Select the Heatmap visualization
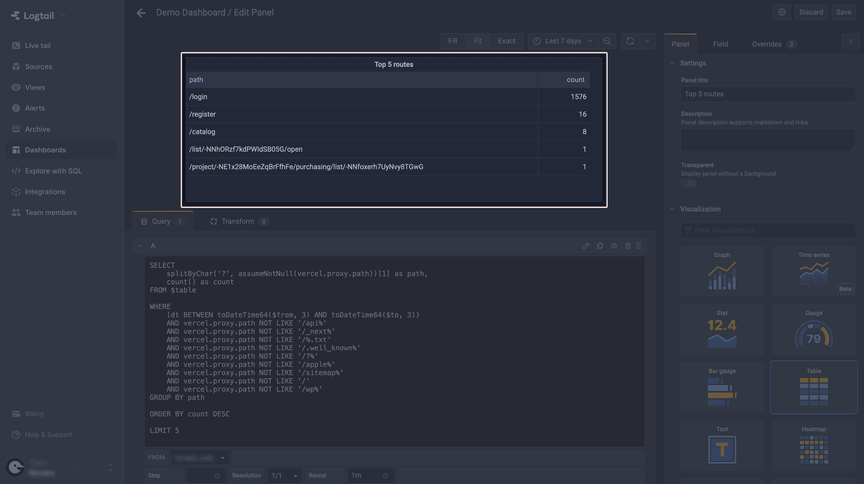 pos(813,445)
